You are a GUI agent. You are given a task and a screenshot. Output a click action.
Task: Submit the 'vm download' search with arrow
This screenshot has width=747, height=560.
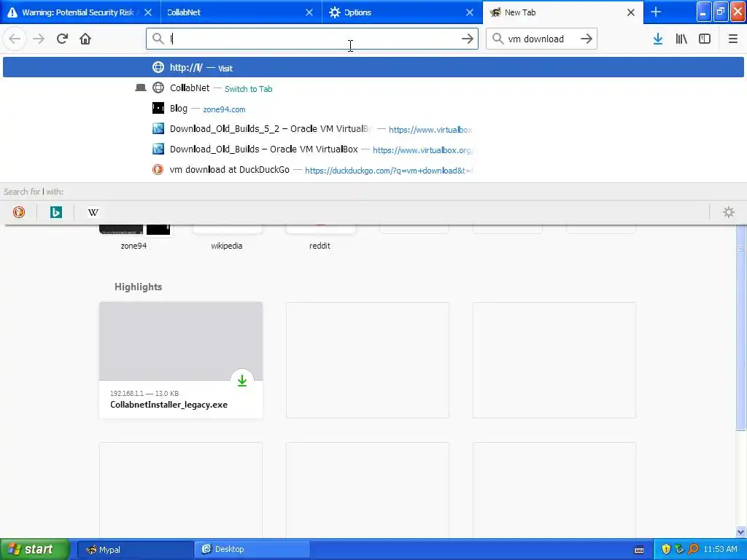587,39
